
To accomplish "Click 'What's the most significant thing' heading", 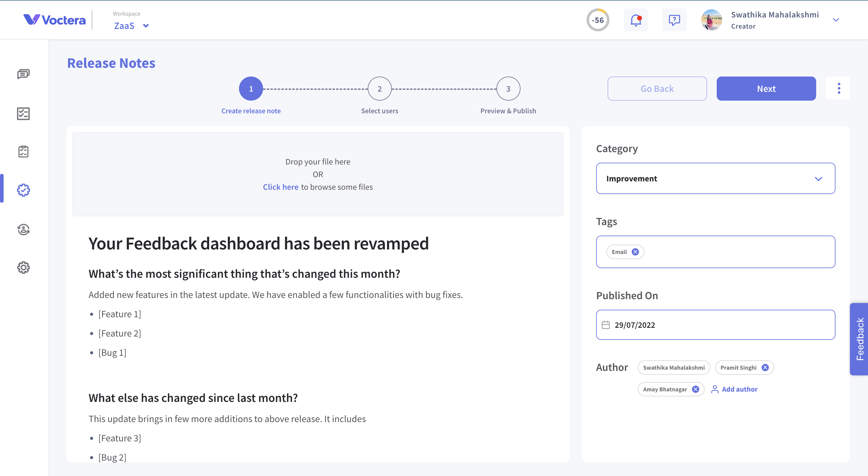I will [244, 274].
